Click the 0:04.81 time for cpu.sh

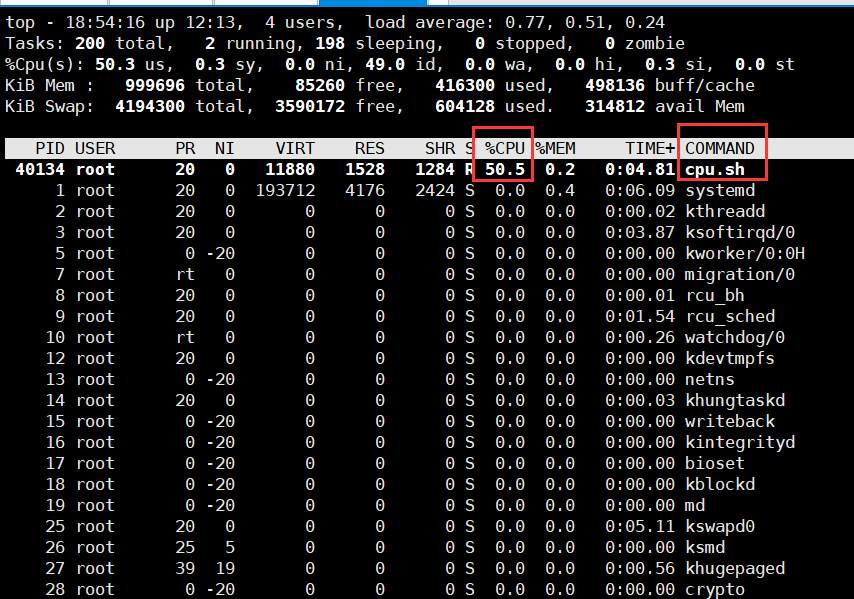pyautogui.click(x=640, y=169)
